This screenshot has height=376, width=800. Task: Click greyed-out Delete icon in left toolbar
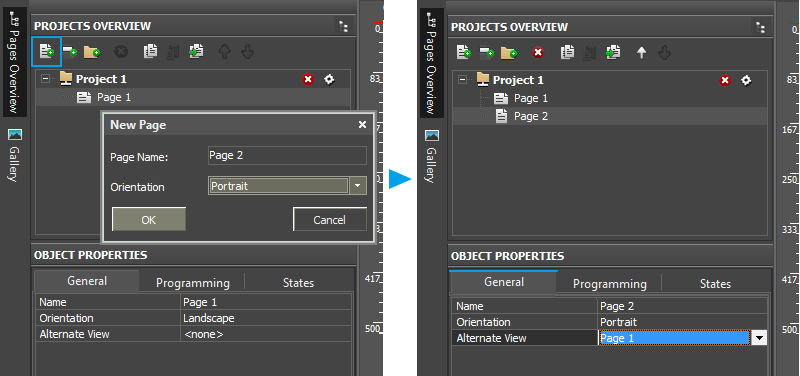(121, 51)
